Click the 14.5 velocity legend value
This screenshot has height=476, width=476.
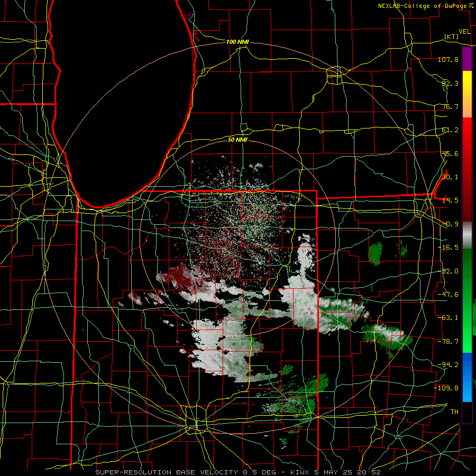(x=450, y=200)
